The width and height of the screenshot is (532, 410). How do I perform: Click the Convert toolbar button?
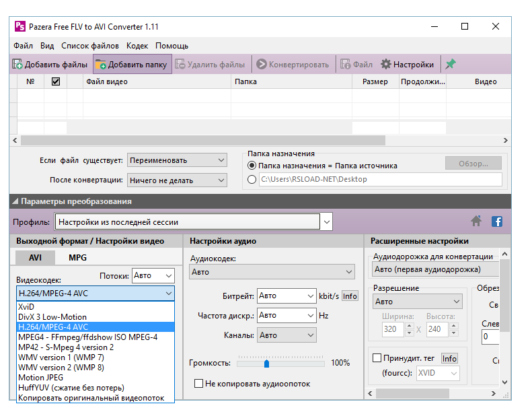[x=292, y=64]
